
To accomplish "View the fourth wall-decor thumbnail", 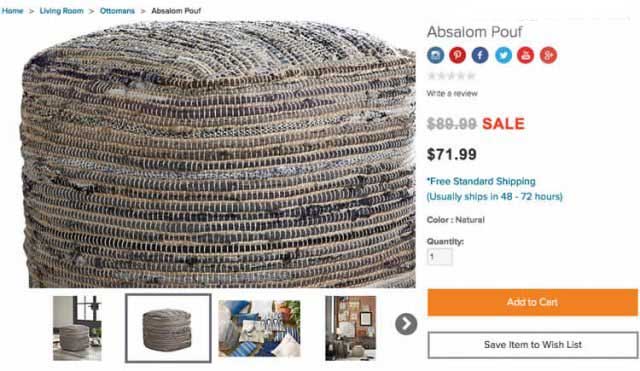I will (351, 328).
